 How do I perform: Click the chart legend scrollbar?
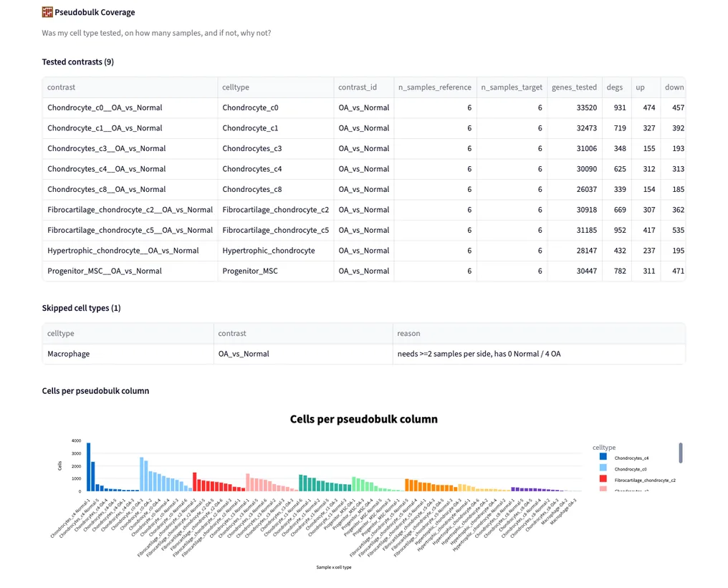(x=681, y=453)
